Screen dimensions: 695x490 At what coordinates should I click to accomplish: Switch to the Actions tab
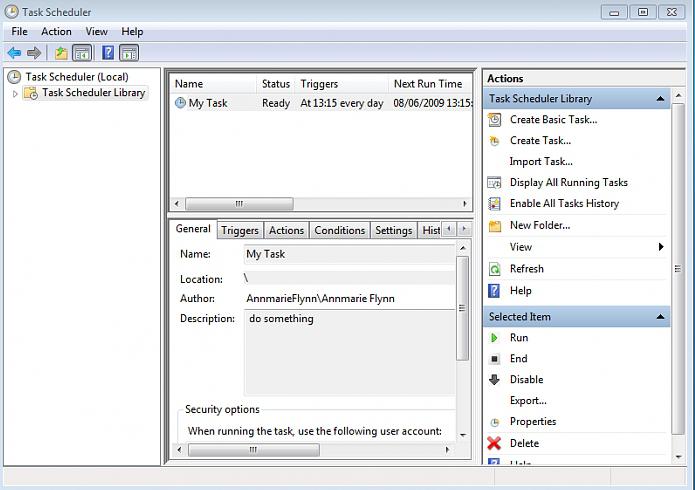[286, 231]
